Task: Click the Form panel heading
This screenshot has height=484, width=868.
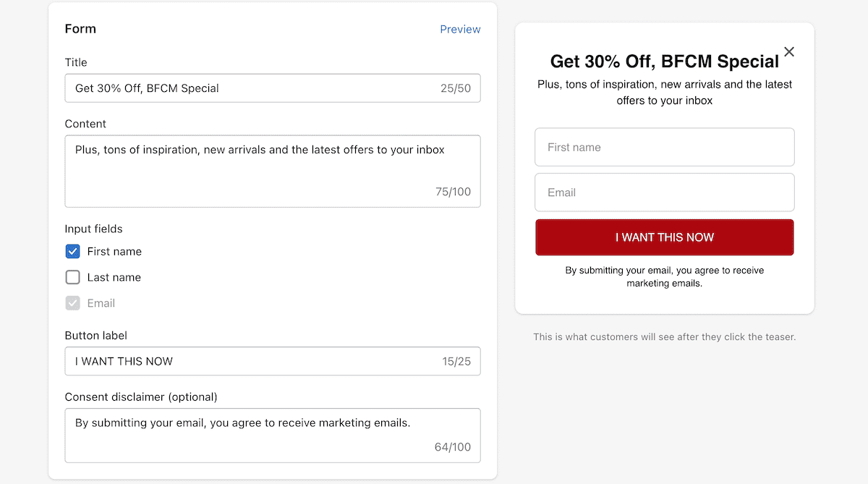Action: pyautogui.click(x=80, y=29)
